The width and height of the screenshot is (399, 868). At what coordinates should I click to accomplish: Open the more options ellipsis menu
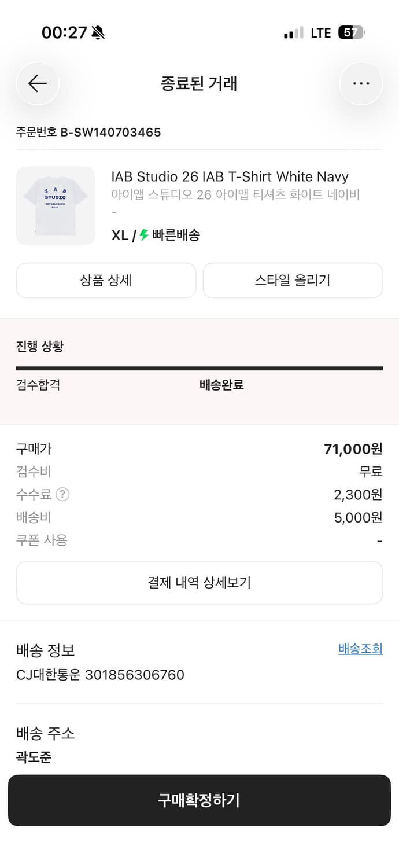coord(361,83)
